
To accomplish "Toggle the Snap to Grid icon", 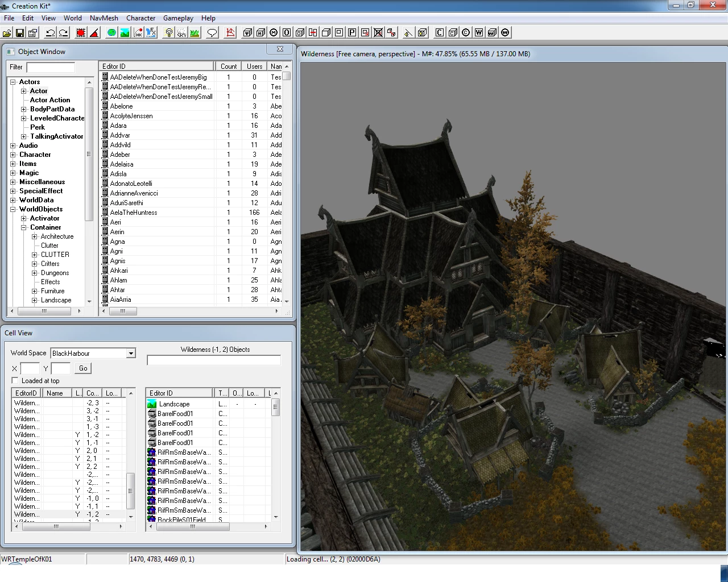I will [x=81, y=33].
